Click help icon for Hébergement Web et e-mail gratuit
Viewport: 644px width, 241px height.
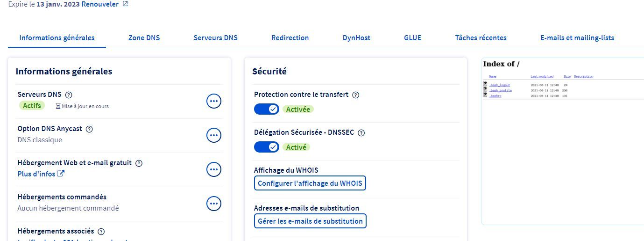pyautogui.click(x=139, y=163)
